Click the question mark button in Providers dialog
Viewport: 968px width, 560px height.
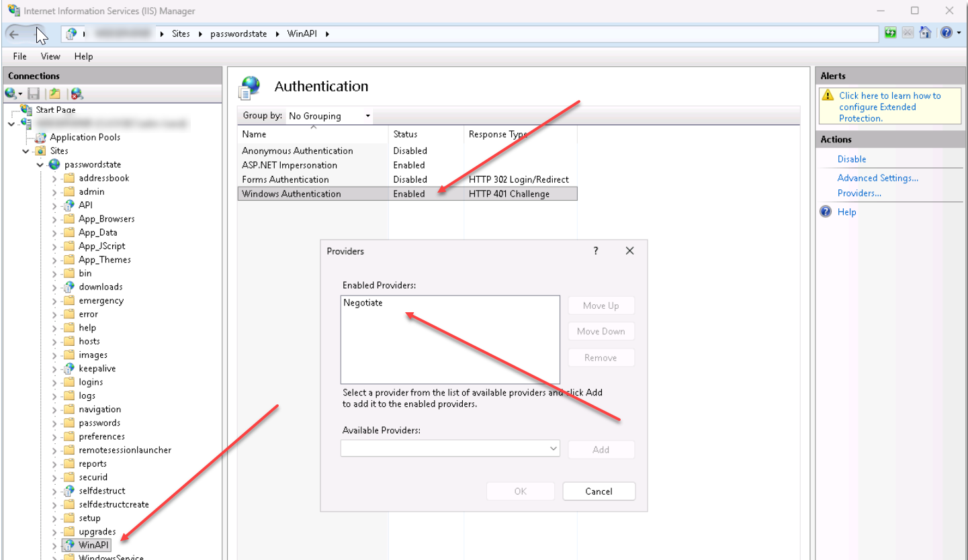click(x=595, y=250)
